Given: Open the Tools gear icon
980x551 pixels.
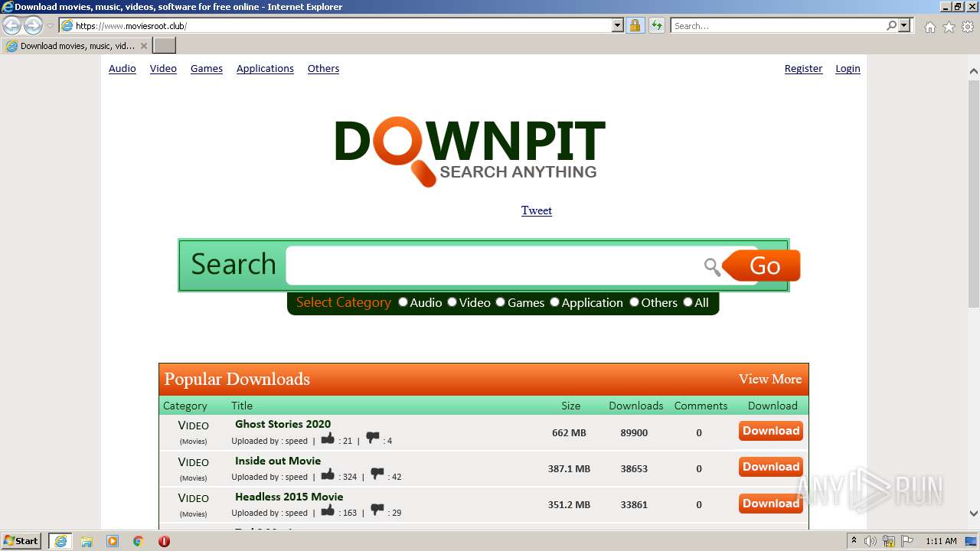Looking at the screenshot, I should [968, 27].
